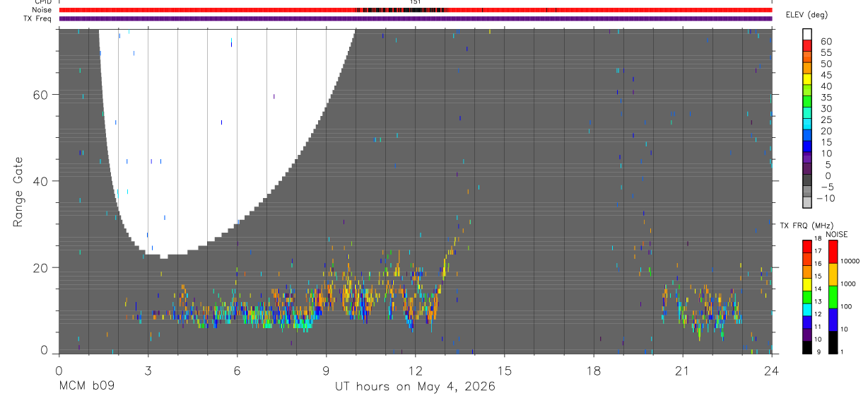Click the ELEV bar label '55'
Viewport: 868px width, 401px height.
click(x=825, y=52)
